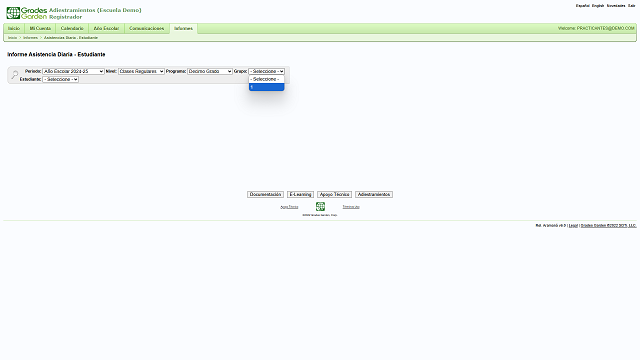Select the Informes tab
The width and height of the screenshot is (640, 360).
click(x=183, y=28)
